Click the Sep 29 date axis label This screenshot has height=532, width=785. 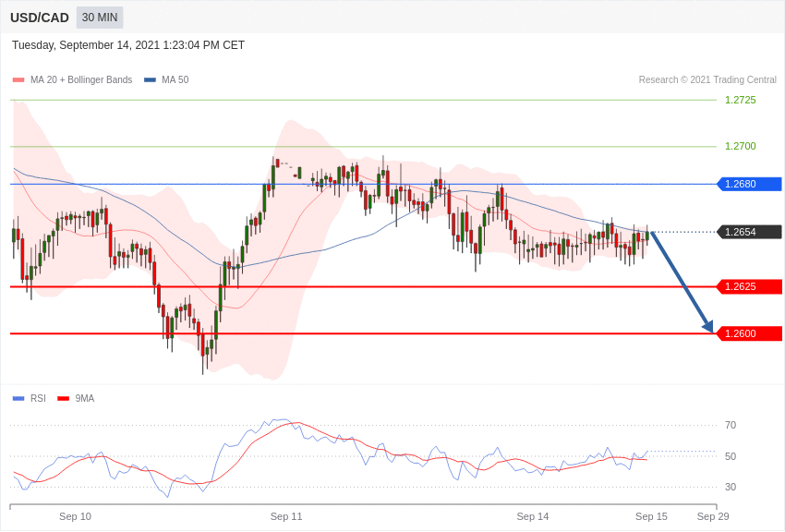tap(713, 516)
